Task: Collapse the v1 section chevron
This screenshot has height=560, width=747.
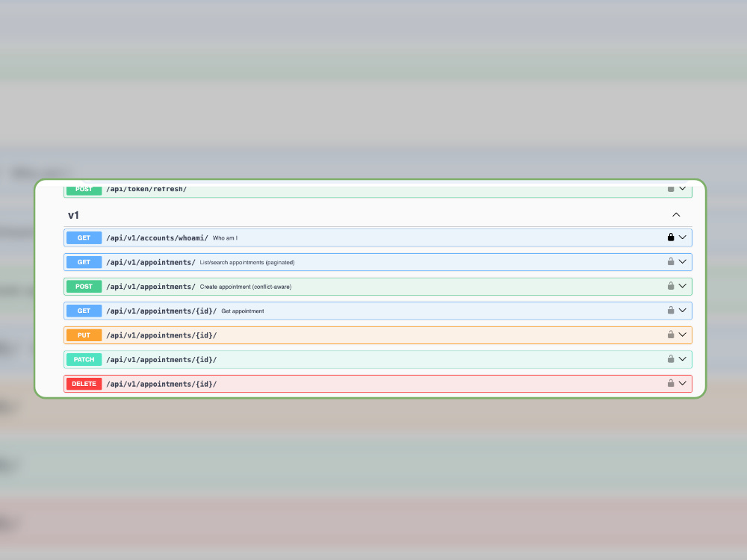Action: click(676, 215)
